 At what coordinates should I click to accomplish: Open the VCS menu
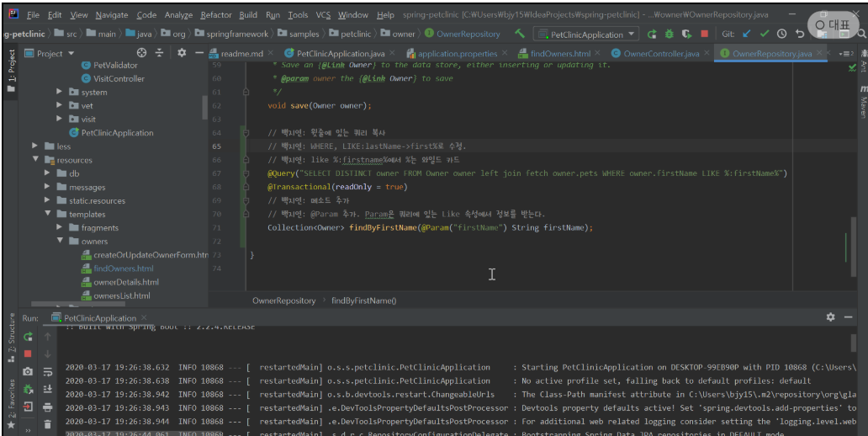323,15
